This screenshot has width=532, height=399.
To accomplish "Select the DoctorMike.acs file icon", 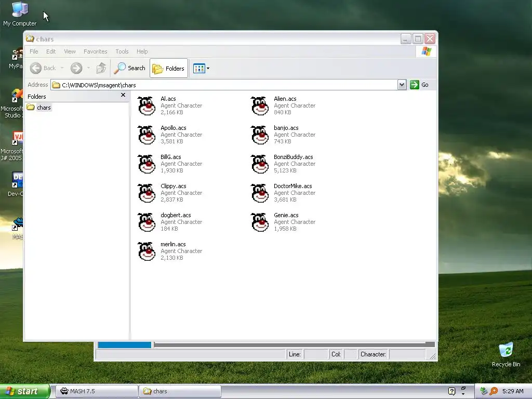I will (260, 193).
